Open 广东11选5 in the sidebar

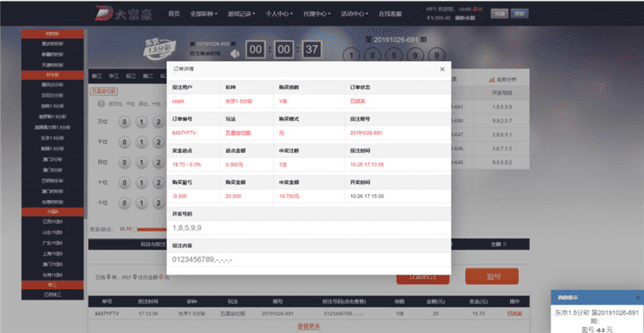click(x=52, y=243)
